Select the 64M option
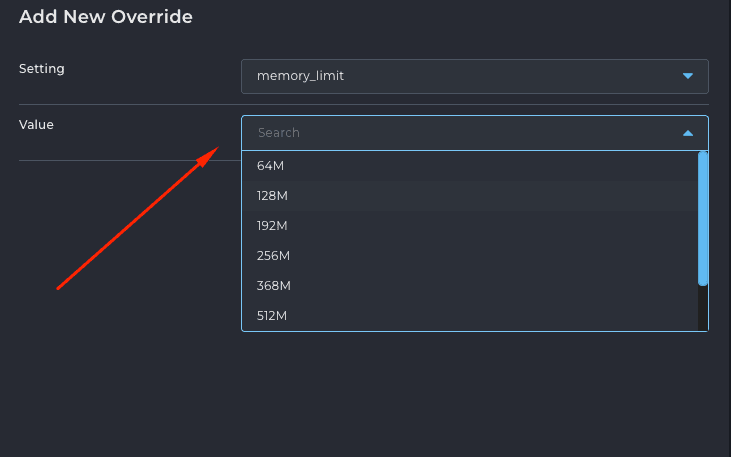 click(x=469, y=166)
